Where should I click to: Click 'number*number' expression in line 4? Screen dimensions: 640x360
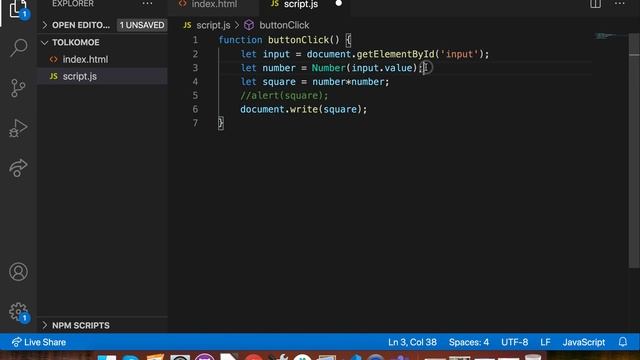(348, 82)
